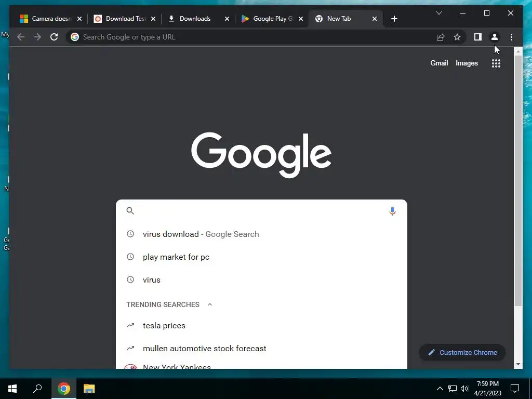Close the Google Play Games tab
This screenshot has height=399, width=532.
301,19
